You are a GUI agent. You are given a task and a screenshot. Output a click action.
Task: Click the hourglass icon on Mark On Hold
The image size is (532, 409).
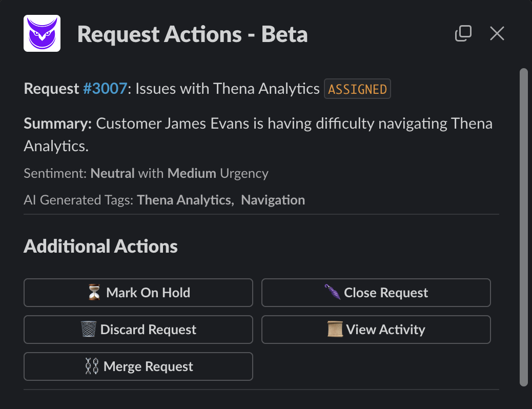tap(94, 293)
